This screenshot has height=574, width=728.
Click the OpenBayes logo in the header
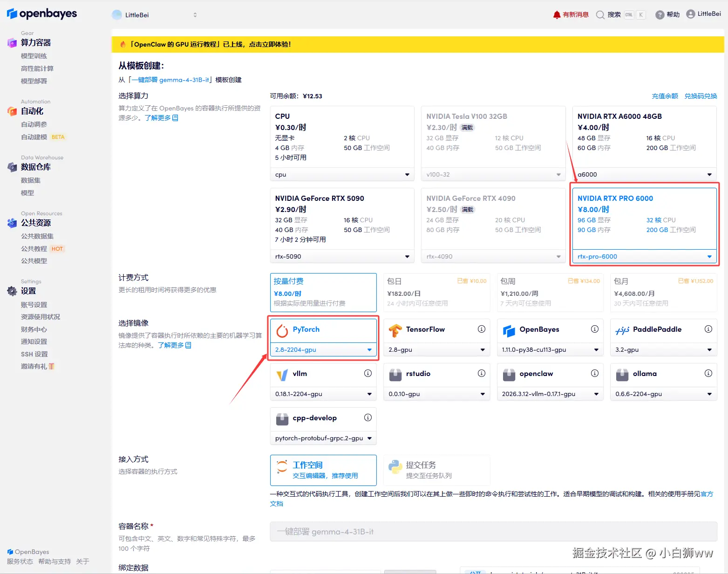click(42, 14)
